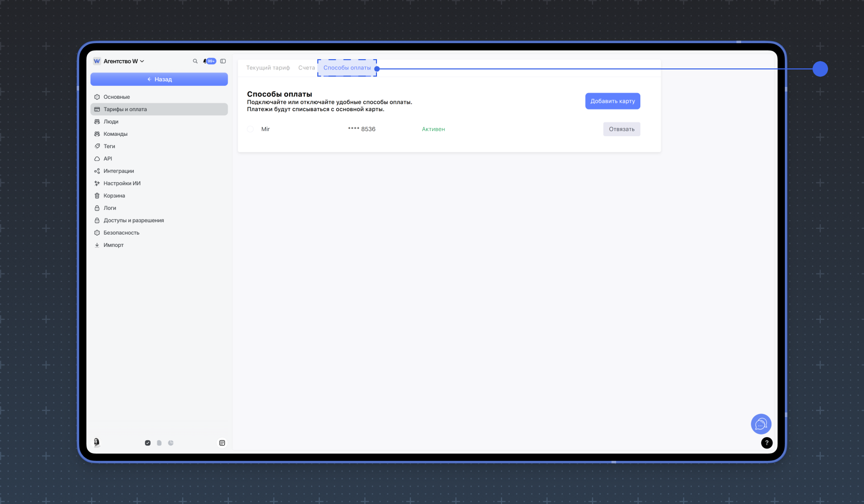
Task: Go back using the Назад button
Action: pos(159,79)
